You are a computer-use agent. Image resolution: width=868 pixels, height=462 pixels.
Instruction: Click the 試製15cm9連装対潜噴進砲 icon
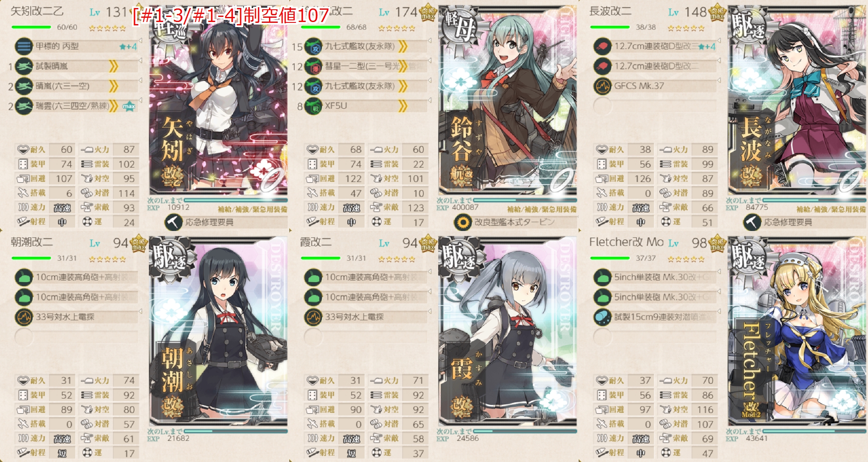(603, 317)
